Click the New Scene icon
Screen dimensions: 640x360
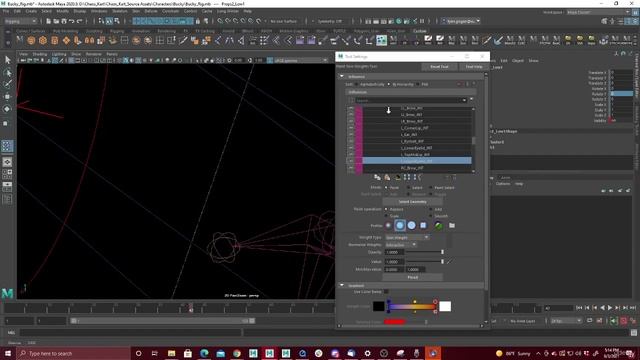pyautogui.click(x=48, y=21)
